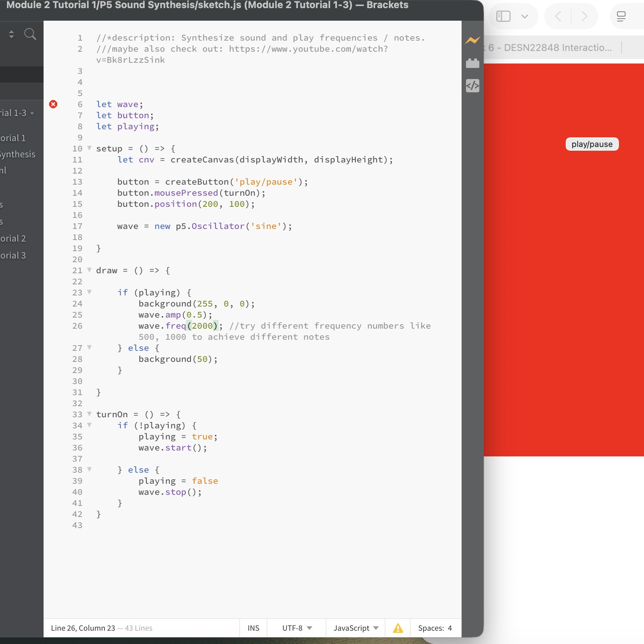
Task: Toggle the browser sidebar panel icon
Action: point(503,16)
